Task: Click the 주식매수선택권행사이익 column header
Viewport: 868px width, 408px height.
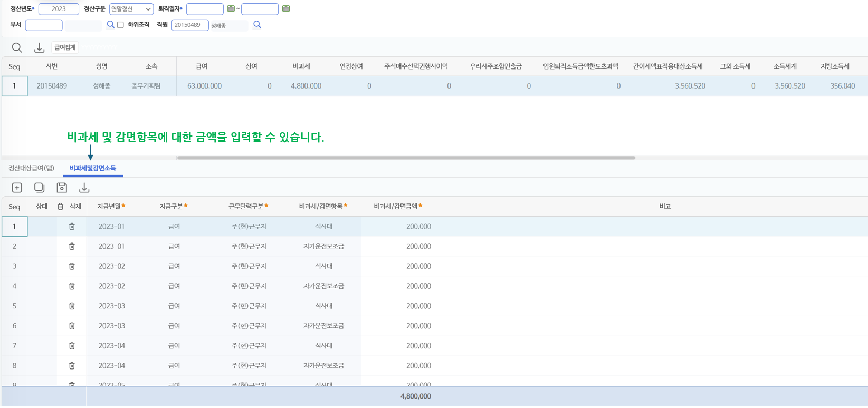Action: [416, 66]
